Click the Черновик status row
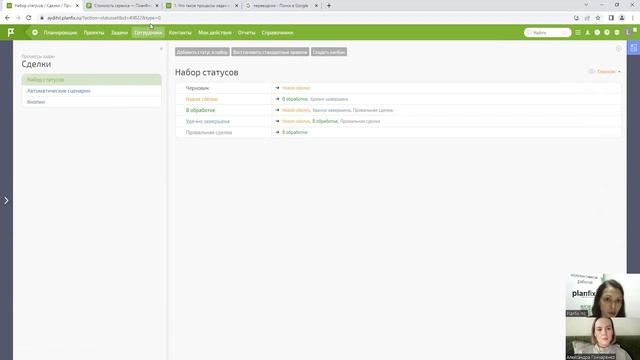Screen dimensions: 640x360 click(x=398, y=88)
